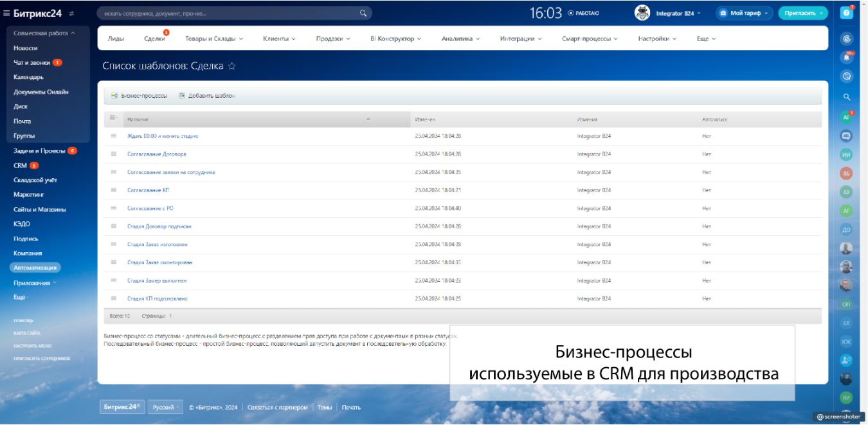Select Автоматизация in left sidebar
The width and height of the screenshot is (868, 425).
(35, 268)
